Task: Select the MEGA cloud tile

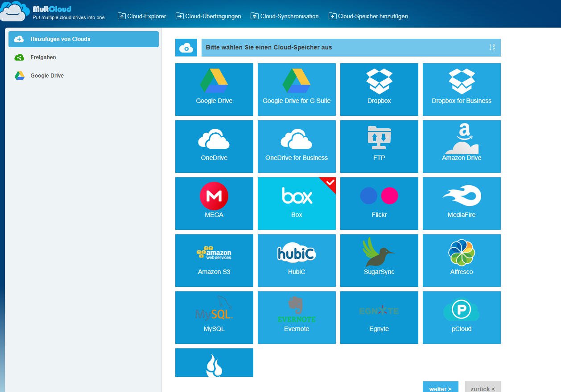Action: (x=214, y=203)
